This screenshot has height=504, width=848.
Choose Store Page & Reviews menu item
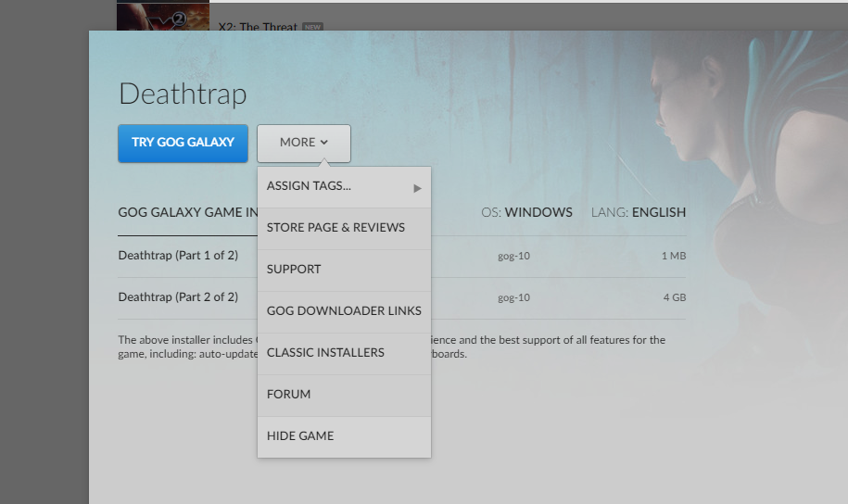344,228
